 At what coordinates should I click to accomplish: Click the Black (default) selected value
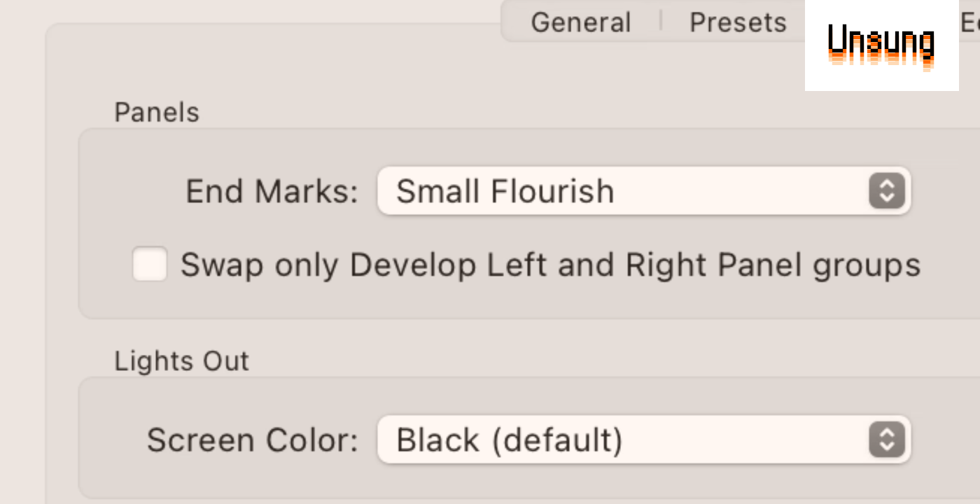coord(509,440)
